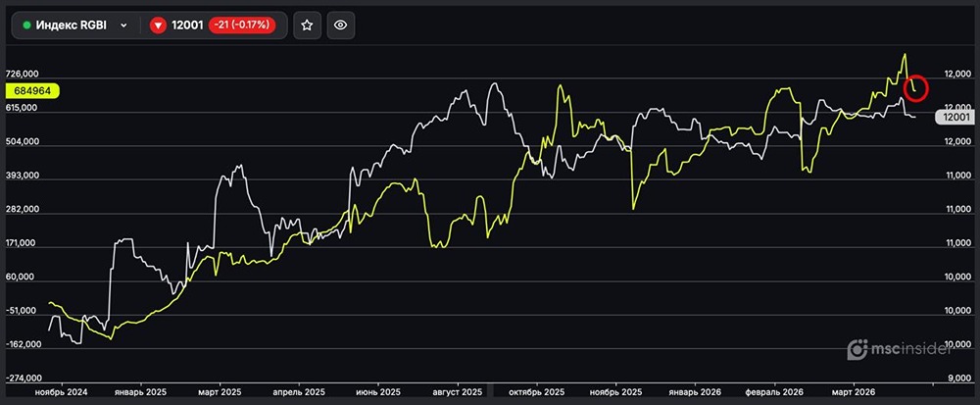Click the 12001 price value in header
Screen dimensions: 980x405
click(187, 25)
